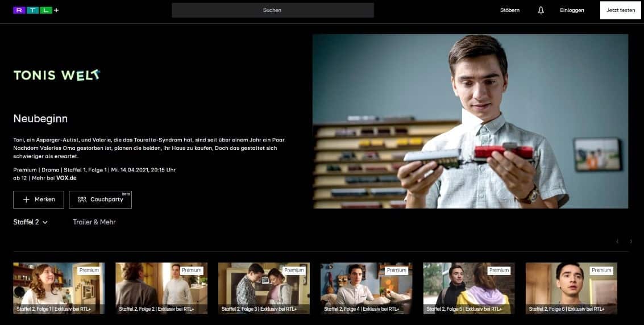Play the main Tonis Welt preview image
Screen dimensions: 644x325
470,121
